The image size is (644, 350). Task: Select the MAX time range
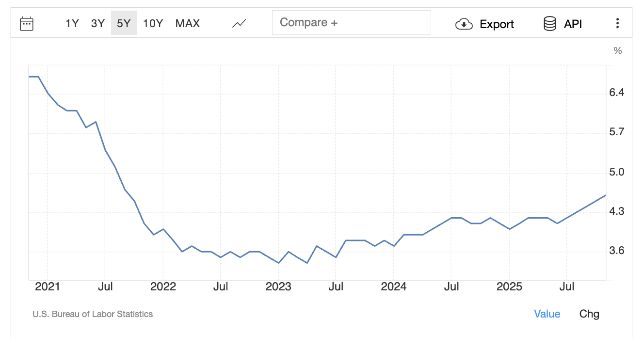click(187, 23)
